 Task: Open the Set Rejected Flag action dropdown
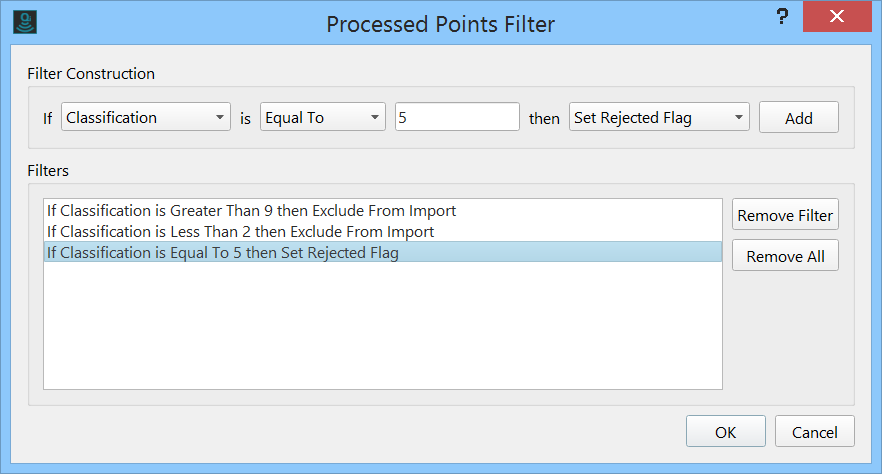point(659,118)
